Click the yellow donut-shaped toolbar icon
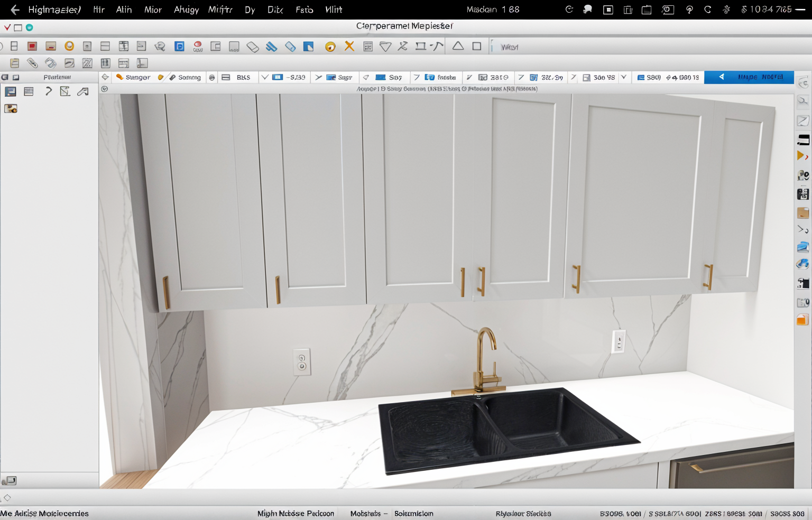812x520 pixels. [x=330, y=47]
